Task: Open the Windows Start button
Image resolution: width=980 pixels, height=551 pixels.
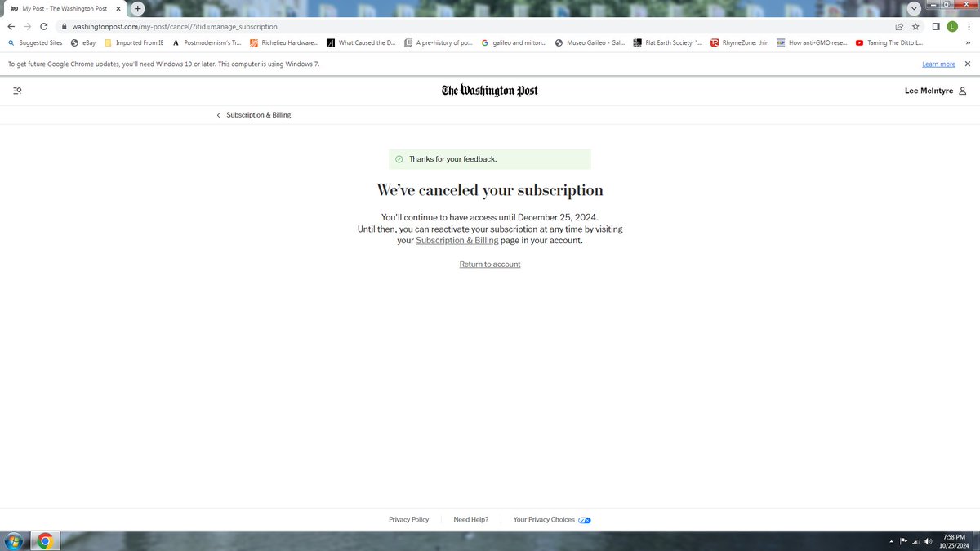Action: pos(13,540)
